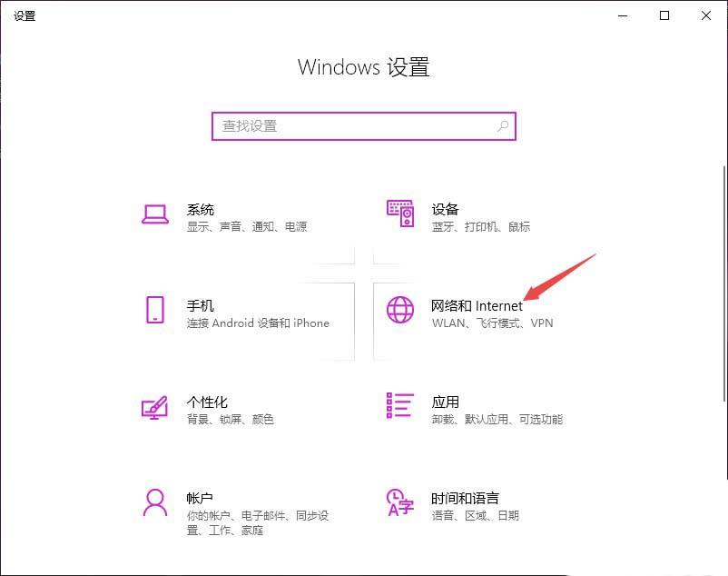Select the 个性化 heading

(x=207, y=402)
